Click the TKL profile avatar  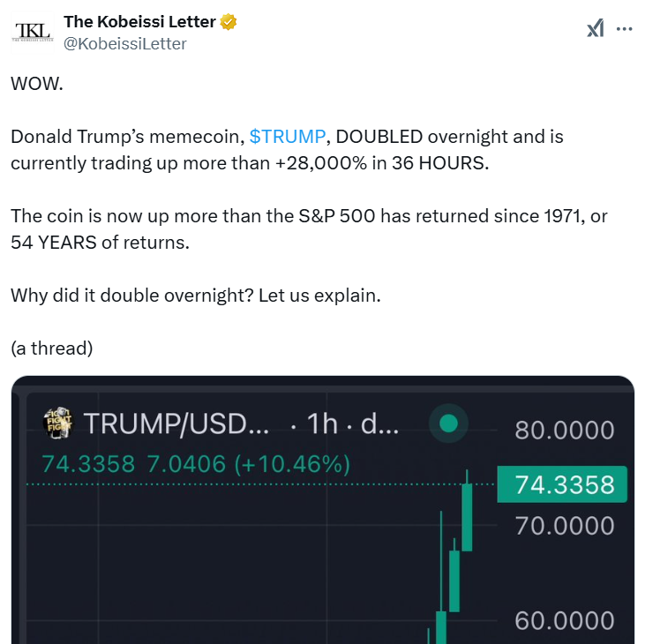[34, 32]
